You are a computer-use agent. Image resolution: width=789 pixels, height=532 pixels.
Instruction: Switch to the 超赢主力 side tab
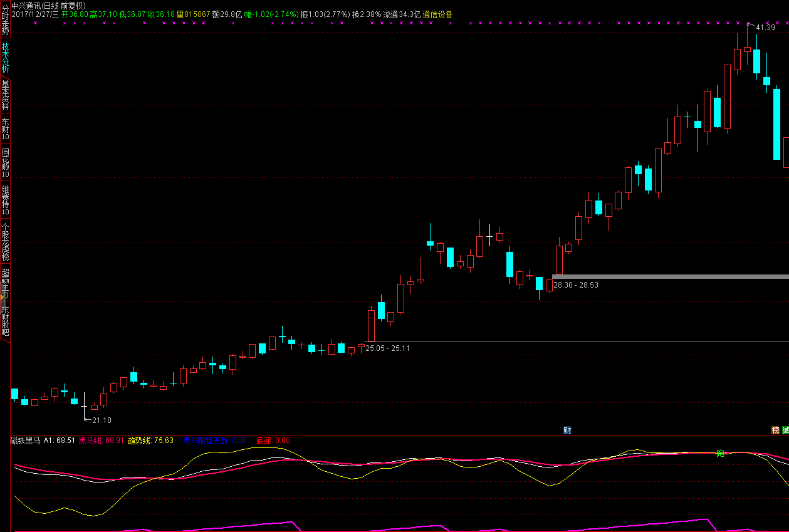5,283
